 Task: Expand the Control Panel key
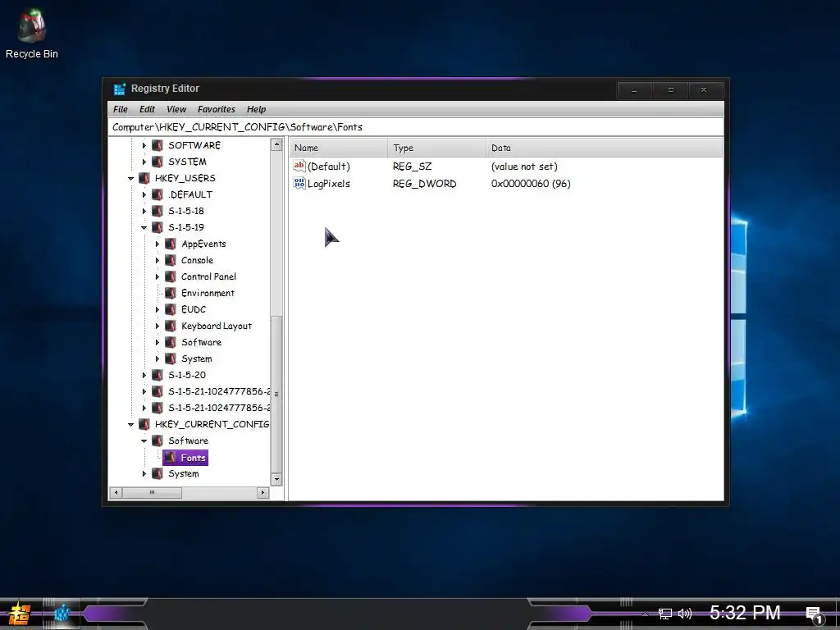pyautogui.click(x=157, y=276)
